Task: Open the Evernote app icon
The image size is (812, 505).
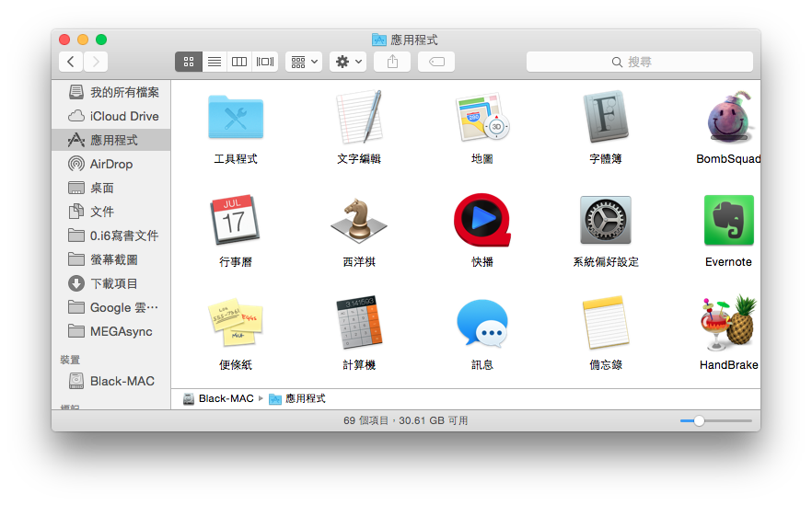Action: [x=728, y=220]
